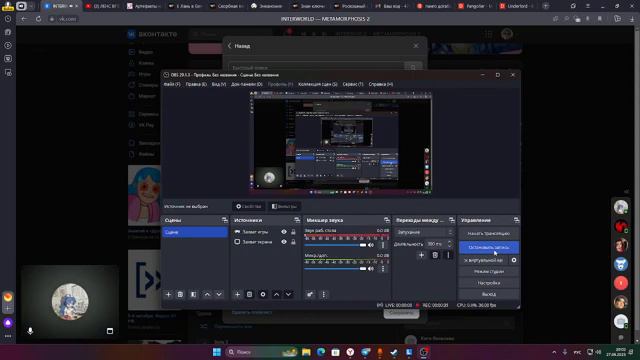Open the transition type dropdown
This screenshot has height=360, width=640.
[x=424, y=232]
